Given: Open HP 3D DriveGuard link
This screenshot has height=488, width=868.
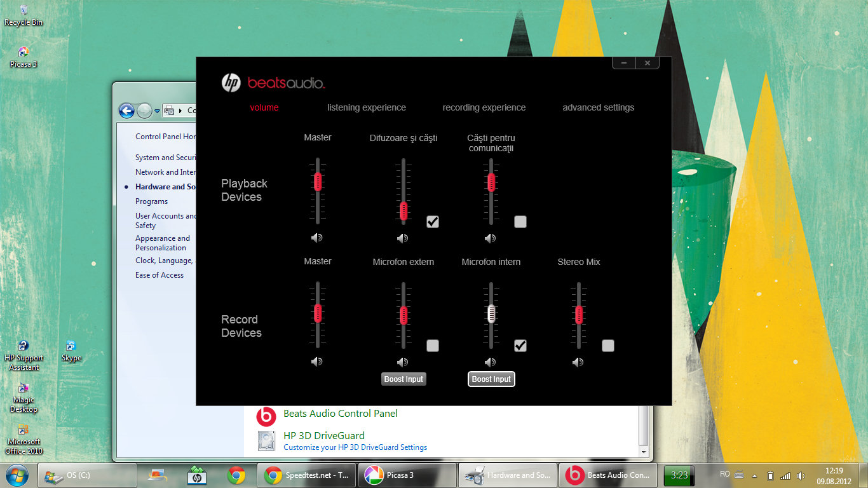Looking at the screenshot, I should [324, 435].
